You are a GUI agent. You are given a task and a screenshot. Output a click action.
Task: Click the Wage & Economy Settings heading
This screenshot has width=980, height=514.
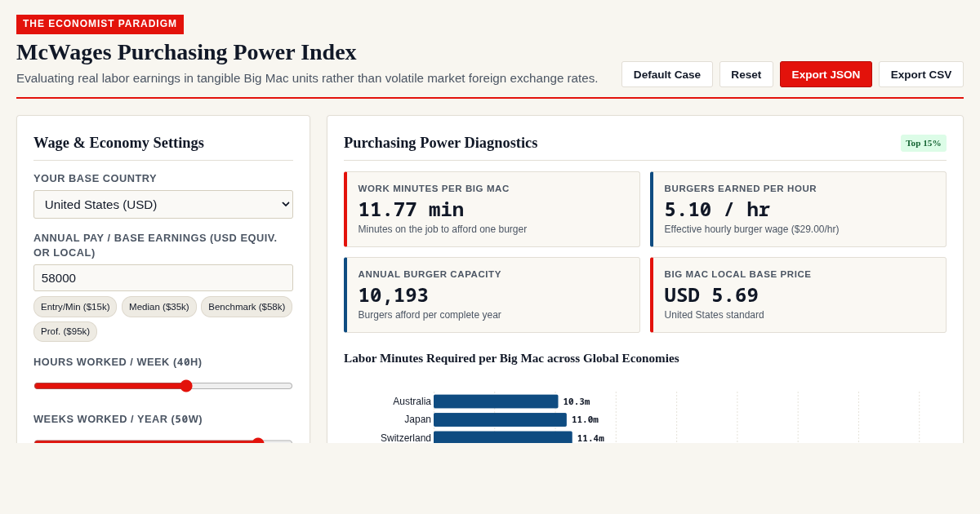click(118, 143)
